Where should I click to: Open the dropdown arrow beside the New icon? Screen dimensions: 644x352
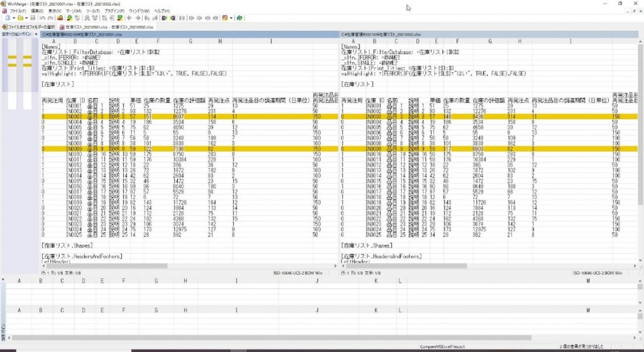(14, 18)
